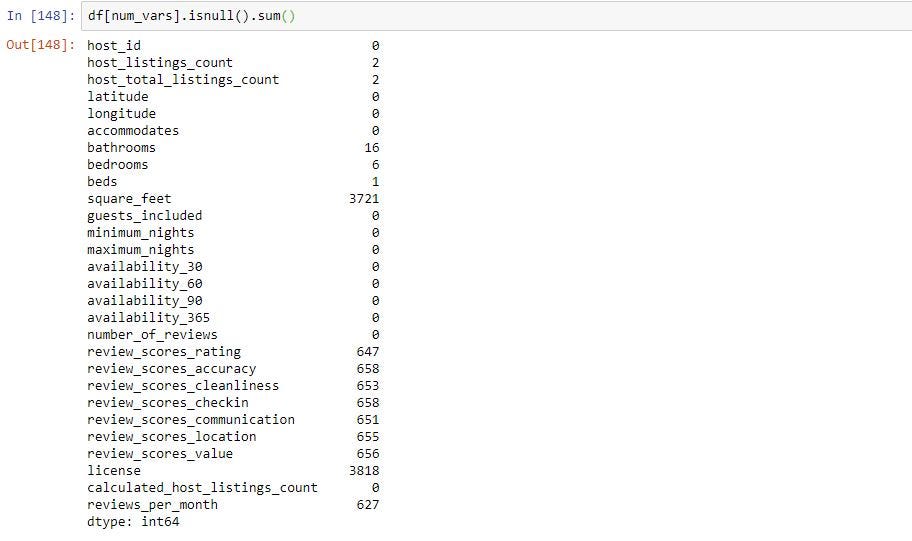Click the number_of_reviews row label
Viewport: 912px width, 541px height.
152,334
